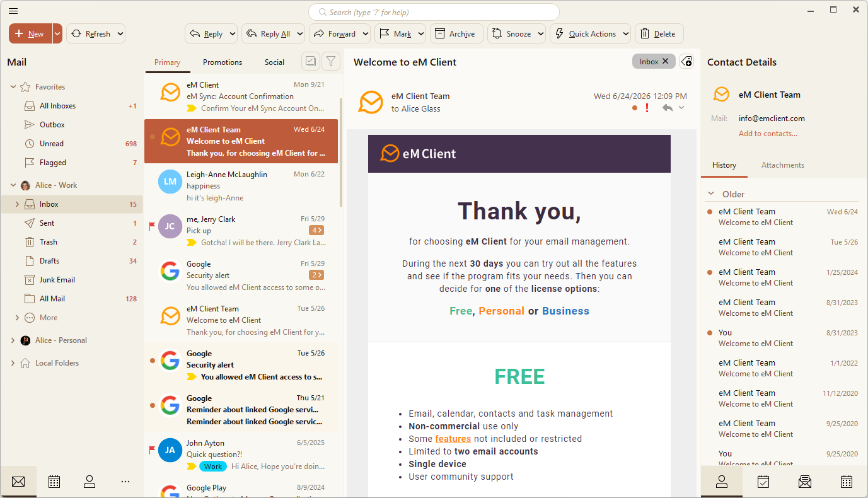
Task: Open the Trash folder
Action: [x=49, y=242]
